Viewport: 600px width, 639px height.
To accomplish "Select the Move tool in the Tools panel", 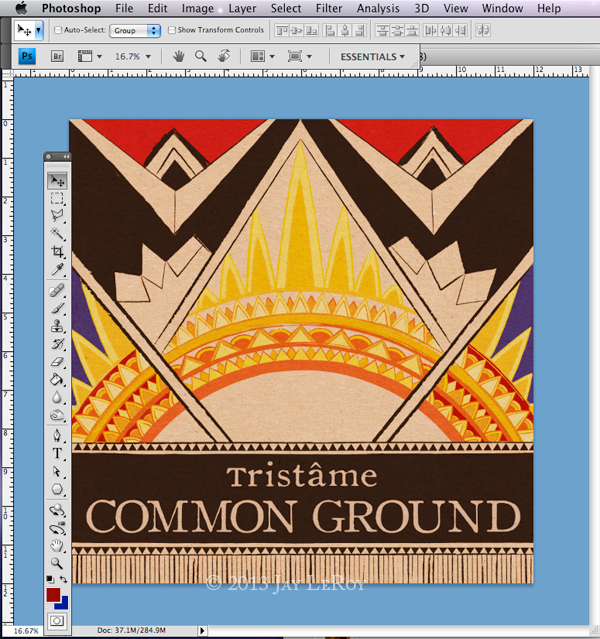I will click(x=57, y=181).
